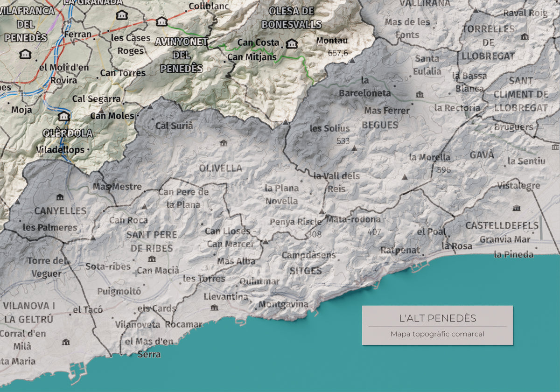Select the summit triangle above Cal Surià

tap(150, 107)
